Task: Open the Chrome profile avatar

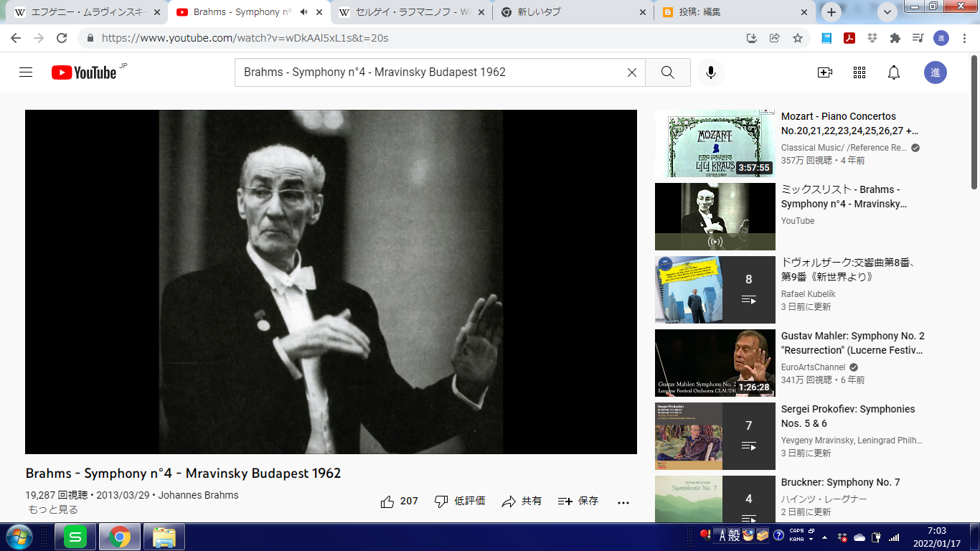Action: tap(941, 38)
